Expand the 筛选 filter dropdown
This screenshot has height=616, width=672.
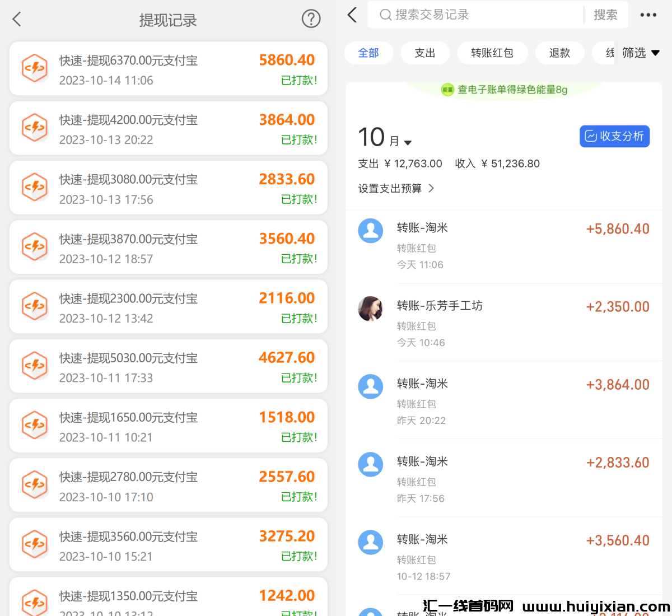(641, 53)
